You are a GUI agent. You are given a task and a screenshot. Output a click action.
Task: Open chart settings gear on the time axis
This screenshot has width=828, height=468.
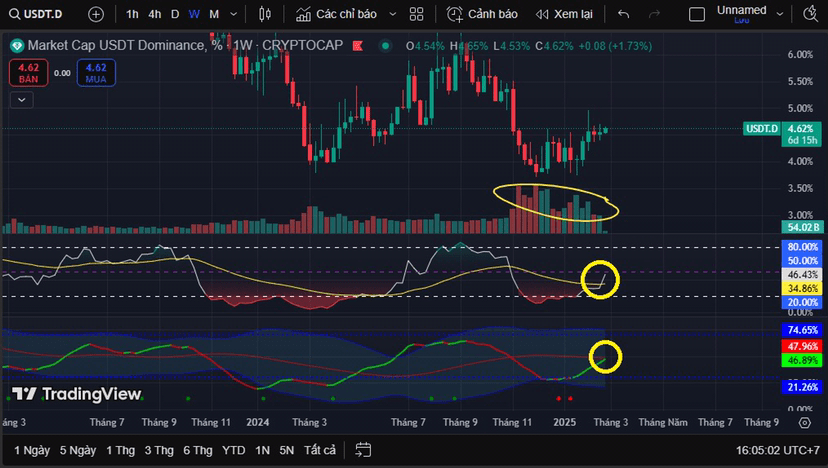[804, 423]
